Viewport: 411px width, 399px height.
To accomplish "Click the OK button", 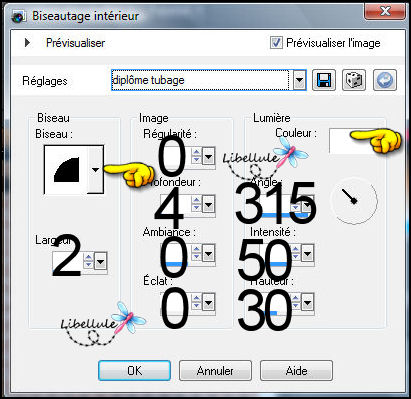I will tap(135, 370).
